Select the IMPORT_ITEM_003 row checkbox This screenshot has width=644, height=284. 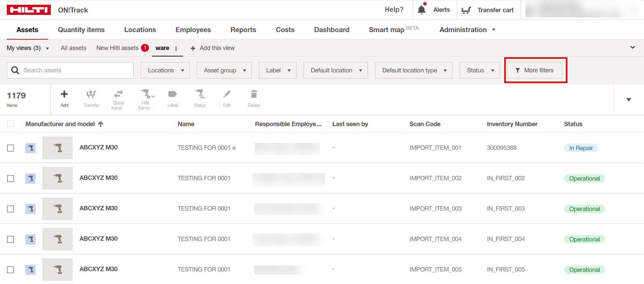point(10,209)
